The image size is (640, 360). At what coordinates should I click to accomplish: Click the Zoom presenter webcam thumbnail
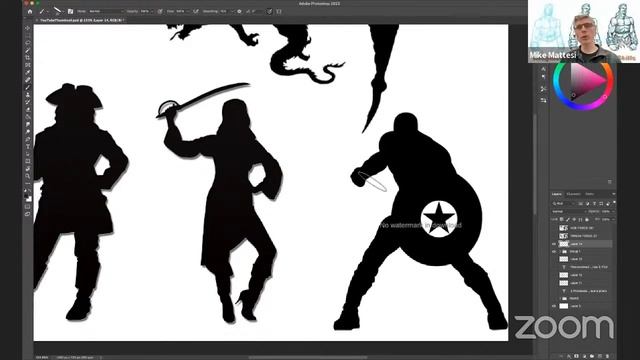[584, 31]
